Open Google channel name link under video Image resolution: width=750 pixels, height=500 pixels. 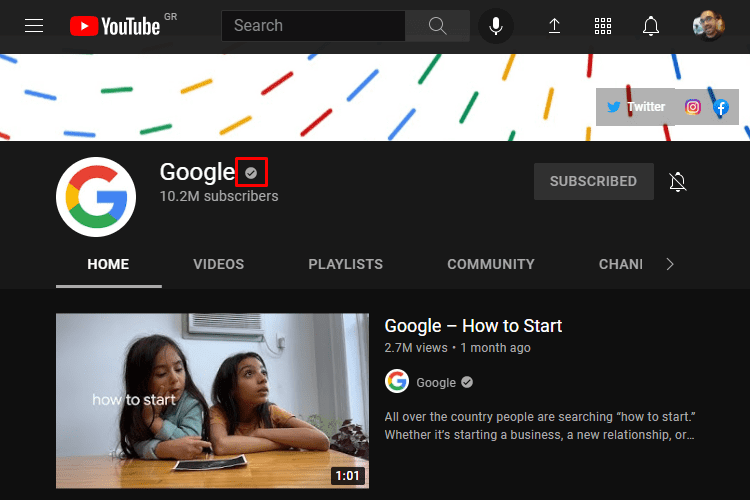[x=436, y=382]
